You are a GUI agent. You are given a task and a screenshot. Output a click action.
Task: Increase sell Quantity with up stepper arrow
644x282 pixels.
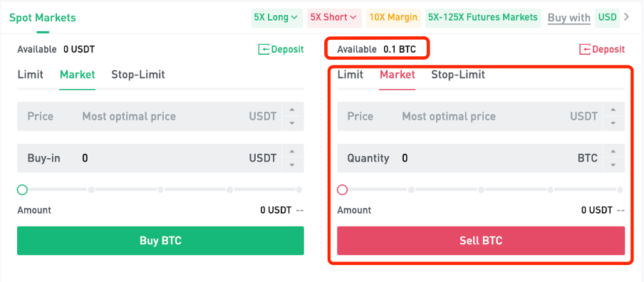click(613, 152)
